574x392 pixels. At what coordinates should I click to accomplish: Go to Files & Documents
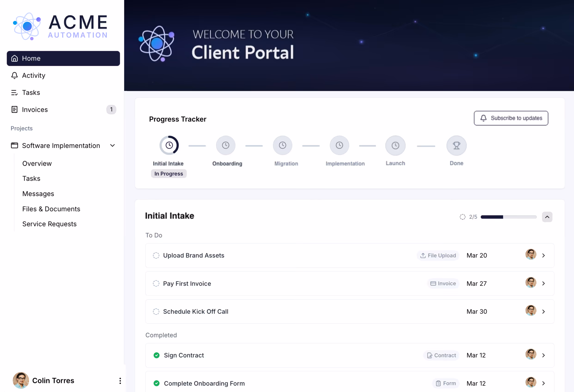click(51, 209)
